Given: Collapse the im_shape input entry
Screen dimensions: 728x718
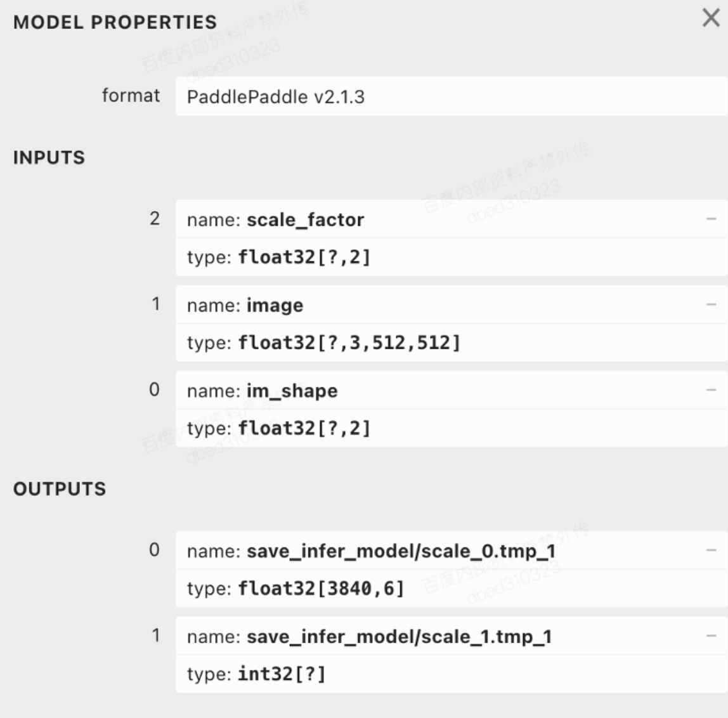Looking at the screenshot, I should click(711, 390).
